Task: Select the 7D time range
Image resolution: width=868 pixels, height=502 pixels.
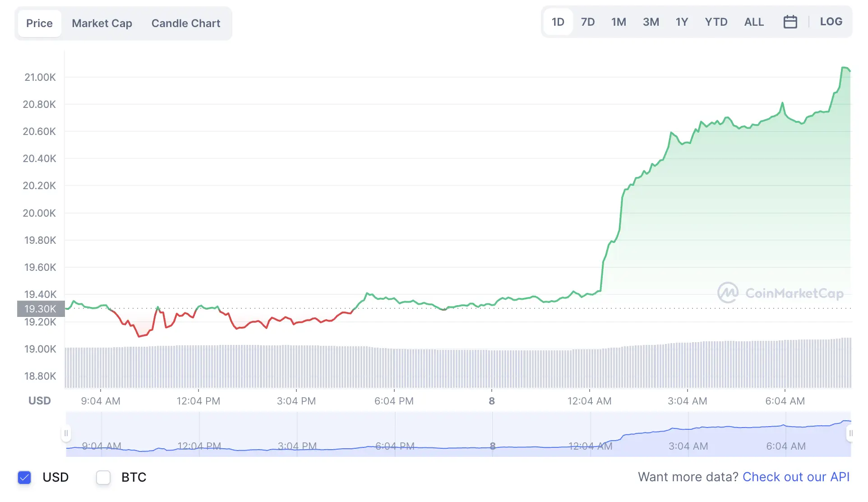Action: [x=588, y=22]
